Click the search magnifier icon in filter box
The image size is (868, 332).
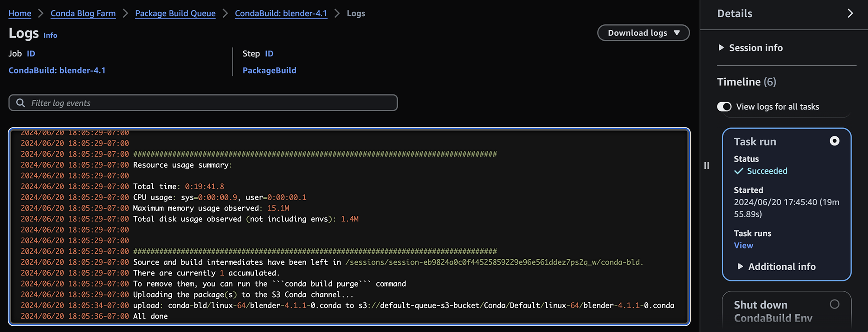[20, 103]
